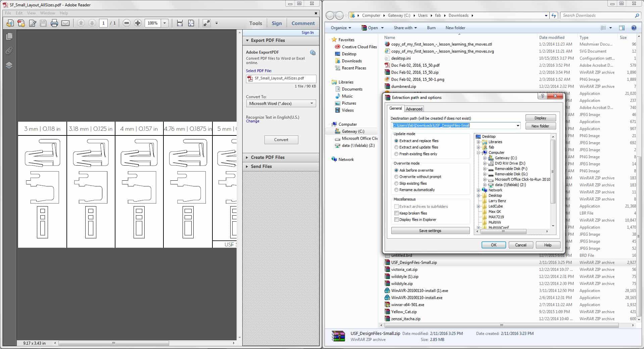
Task: Open the Page Thumbnails panel icon
Action: tap(9, 36)
